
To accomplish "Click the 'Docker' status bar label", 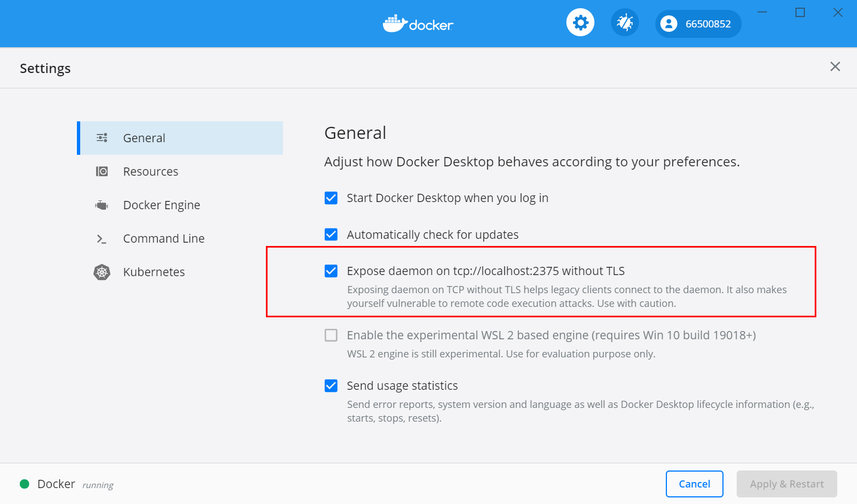I will 56,484.
